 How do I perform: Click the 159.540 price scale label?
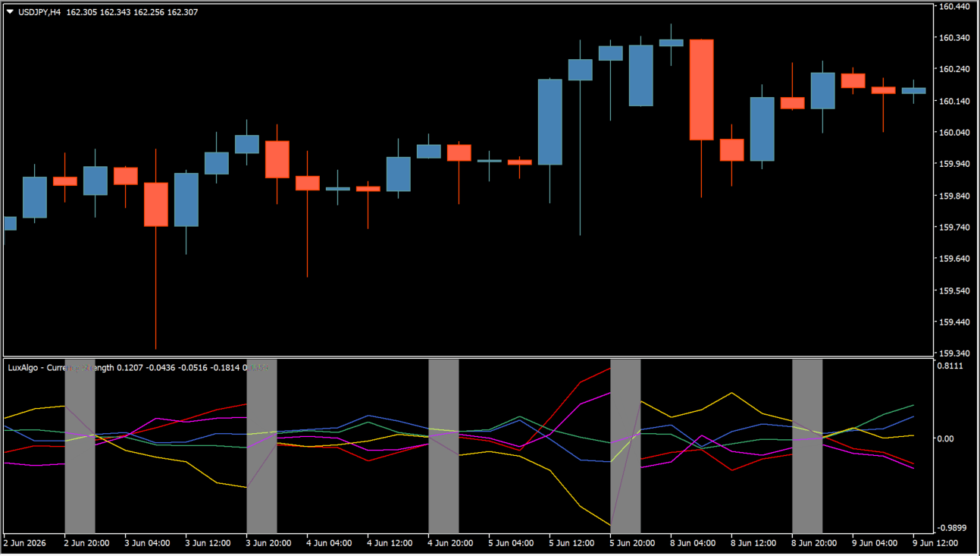954,291
